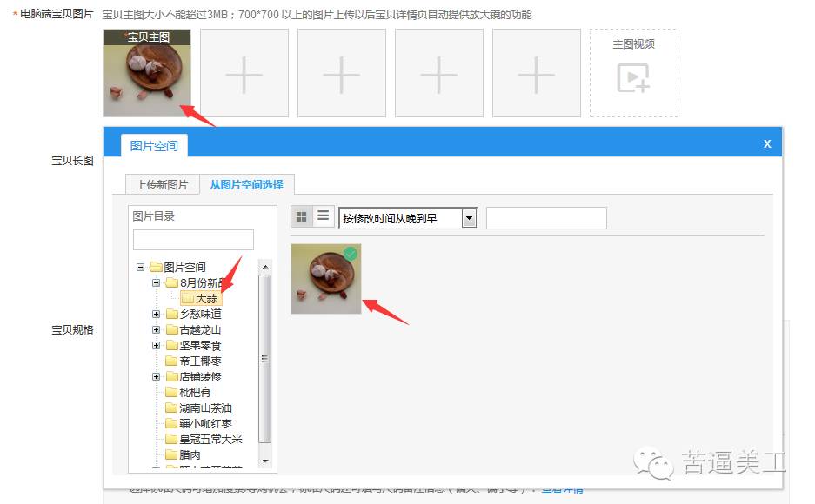The image size is (815, 504).
Task: Close the 图片空间 dialog
Action: (x=766, y=143)
